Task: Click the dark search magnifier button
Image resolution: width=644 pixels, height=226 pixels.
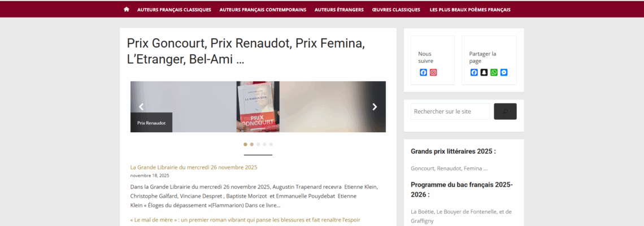Action: coord(505,111)
